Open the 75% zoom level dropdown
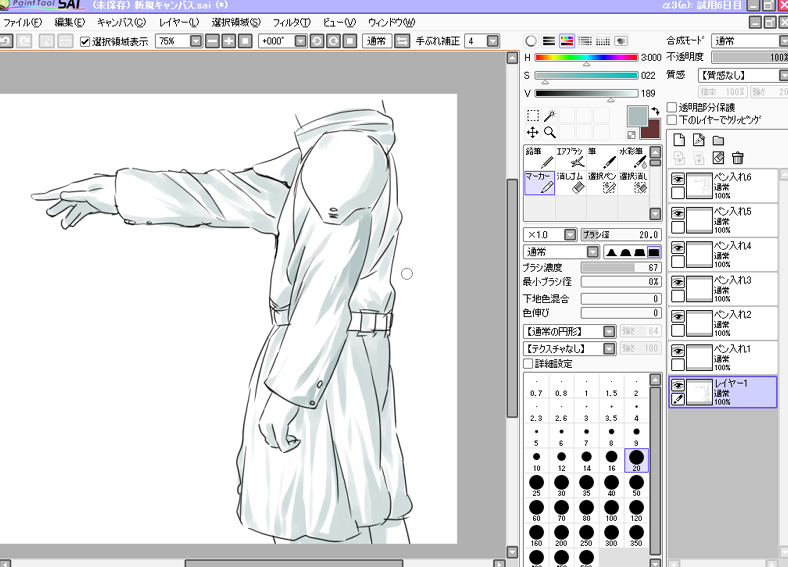Image resolution: width=788 pixels, height=567 pixels. pos(194,41)
